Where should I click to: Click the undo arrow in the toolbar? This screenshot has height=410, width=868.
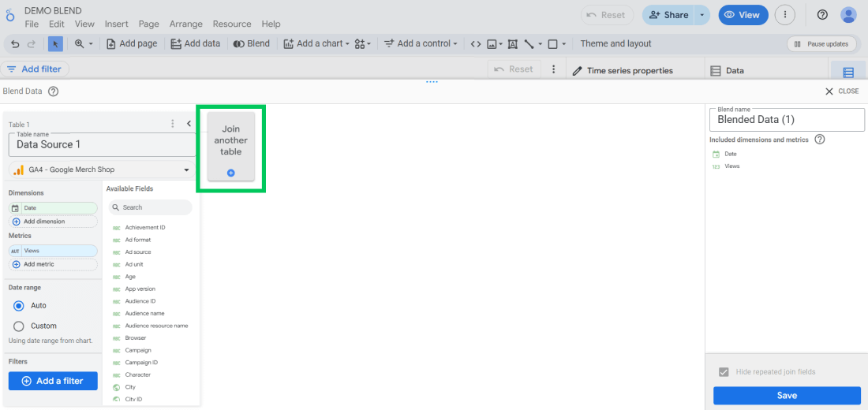(x=15, y=44)
